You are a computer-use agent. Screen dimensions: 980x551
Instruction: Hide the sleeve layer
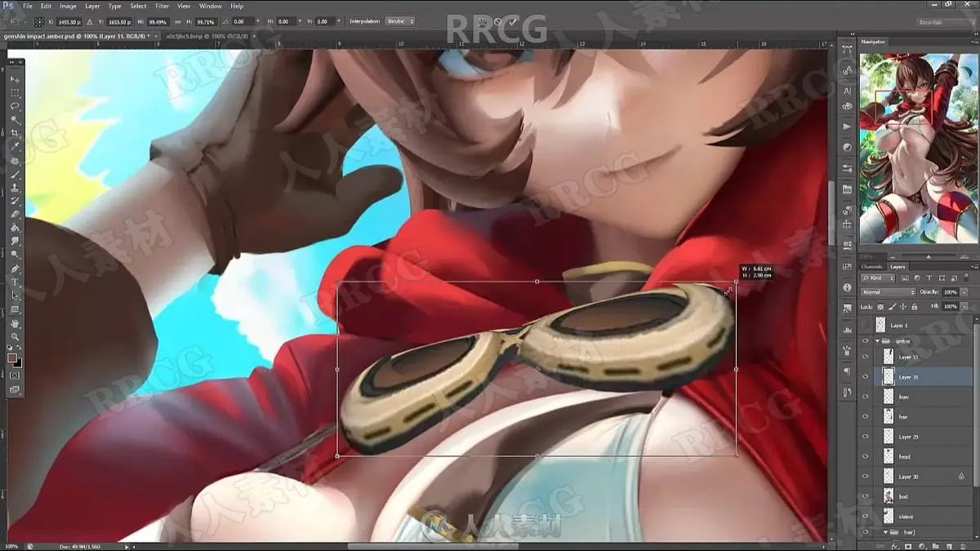coord(866,516)
